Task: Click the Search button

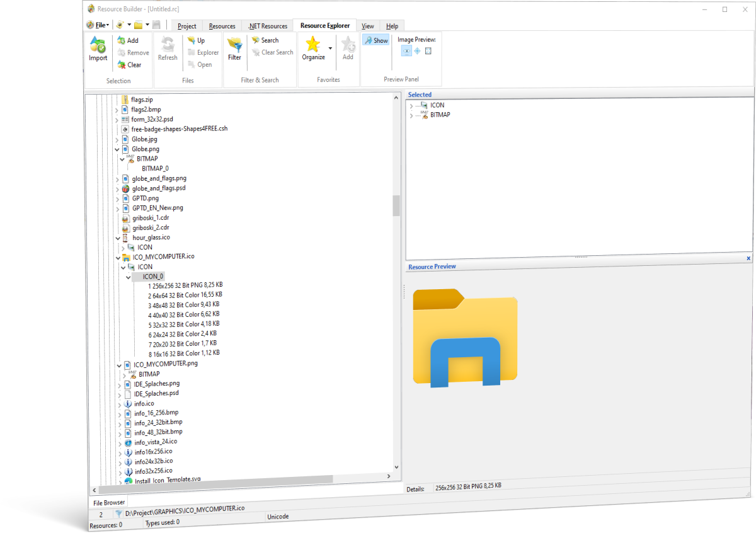Action: pos(265,40)
